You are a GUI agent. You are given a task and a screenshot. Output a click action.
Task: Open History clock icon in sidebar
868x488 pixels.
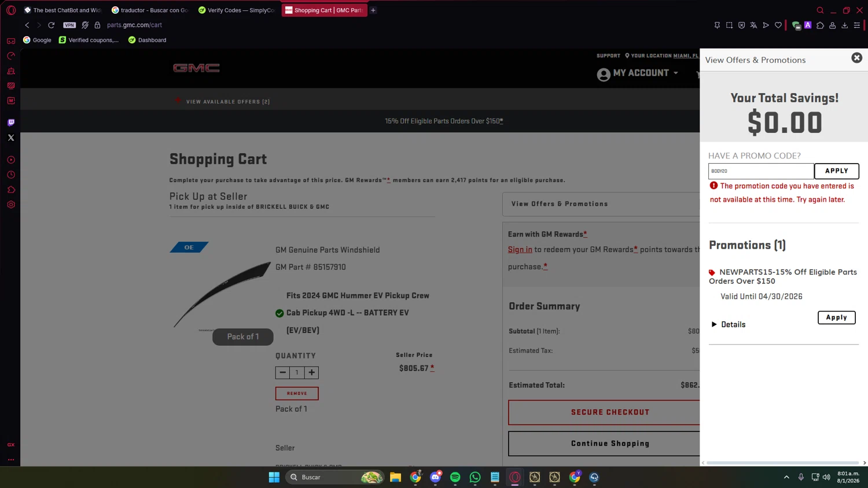pos(11,175)
